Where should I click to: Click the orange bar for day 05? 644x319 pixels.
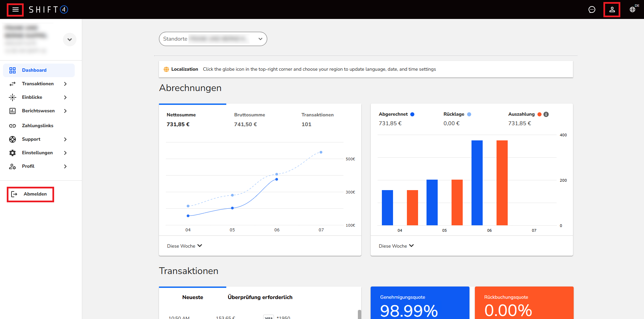457,202
